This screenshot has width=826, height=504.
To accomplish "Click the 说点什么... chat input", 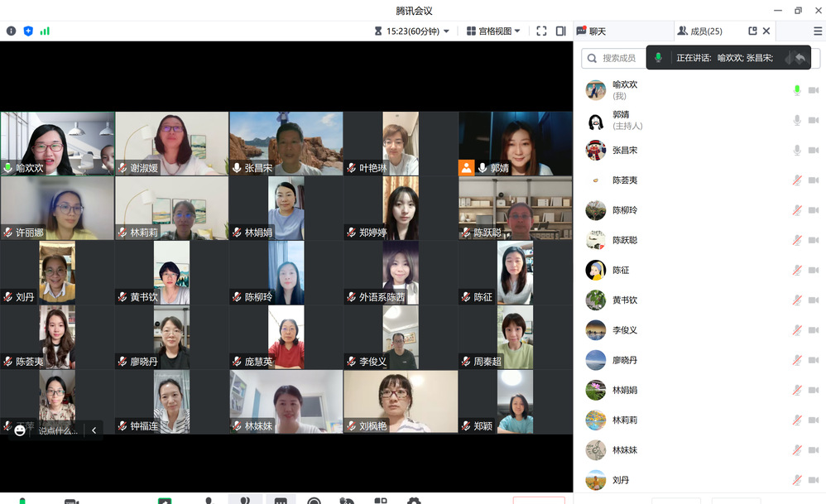I will click(x=58, y=431).
